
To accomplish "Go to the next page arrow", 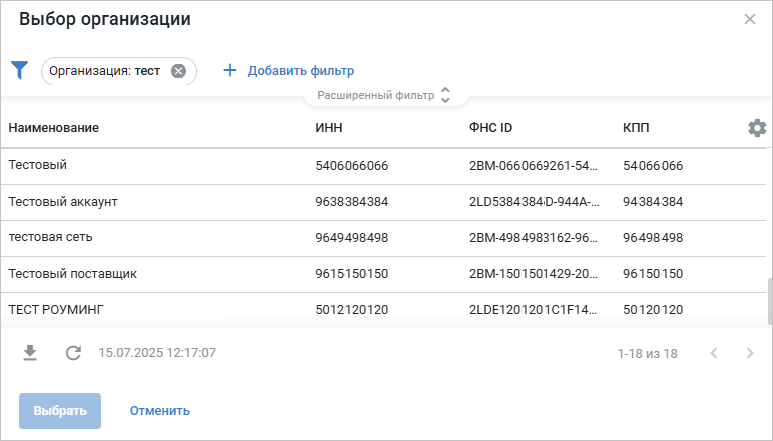I will [749, 353].
